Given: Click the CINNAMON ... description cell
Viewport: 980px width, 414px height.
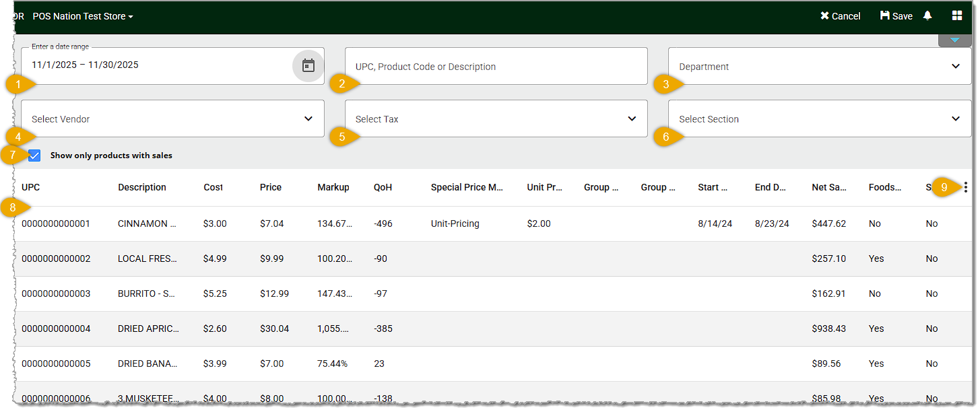Looking at the screenshot, I should tap(148, 223).
